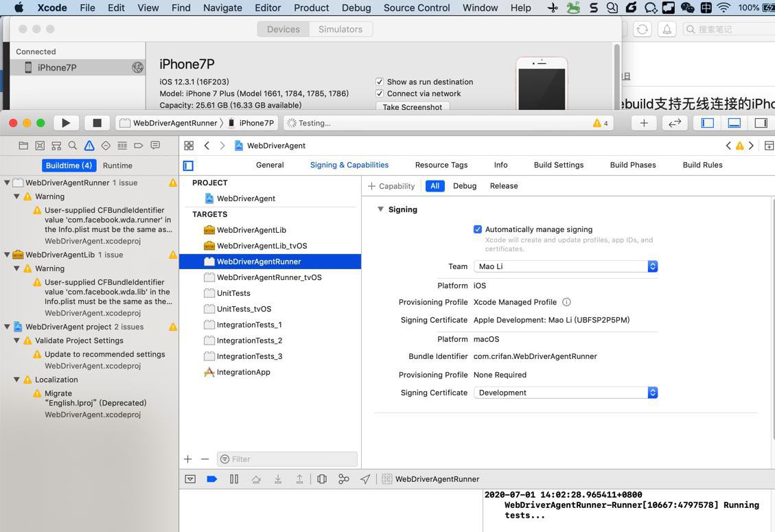Collapse WebDriverAgent project 2 issues group

pyautogui.click(x=7, y=327)
